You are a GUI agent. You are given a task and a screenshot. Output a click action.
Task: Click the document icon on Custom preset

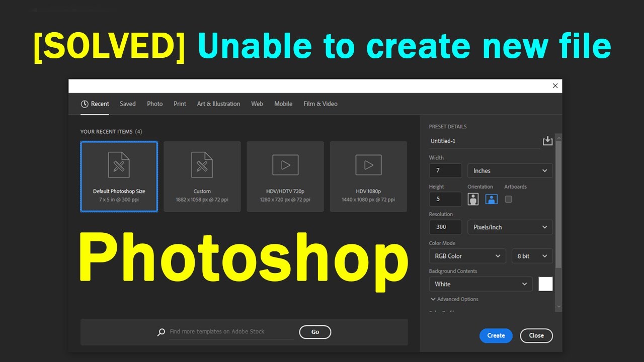point(202,164)
